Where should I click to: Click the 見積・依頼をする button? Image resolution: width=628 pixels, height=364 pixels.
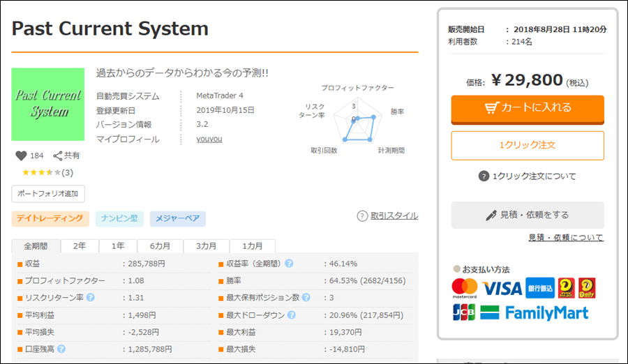[528, 215]
